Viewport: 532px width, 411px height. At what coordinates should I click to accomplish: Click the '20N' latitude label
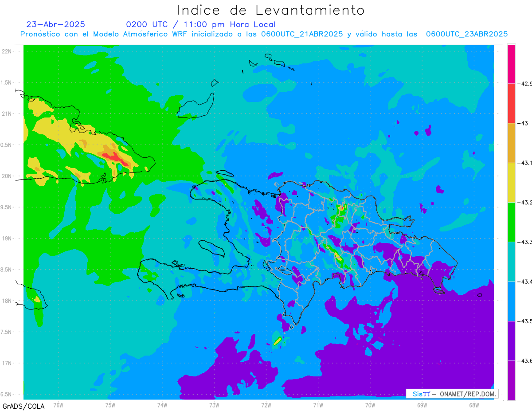coord(7,176)
